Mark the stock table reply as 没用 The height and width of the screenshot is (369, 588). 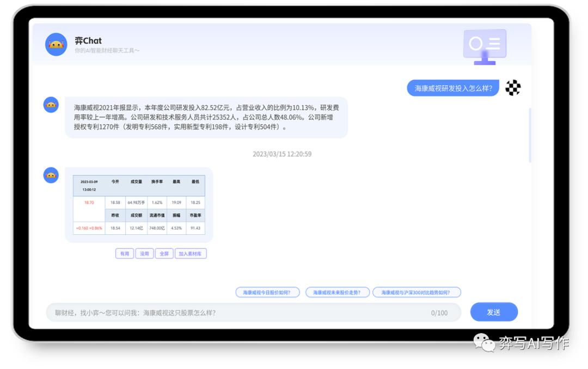pos(144,253)
